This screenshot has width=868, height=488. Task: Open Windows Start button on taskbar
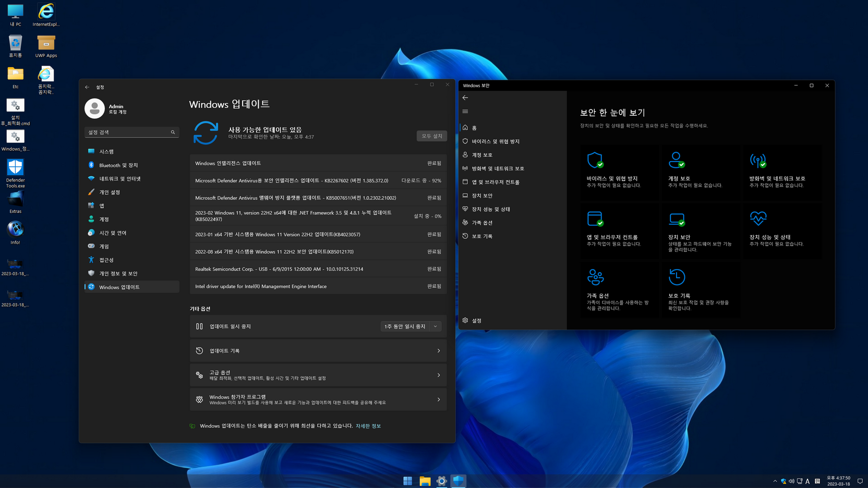point(408,481)
